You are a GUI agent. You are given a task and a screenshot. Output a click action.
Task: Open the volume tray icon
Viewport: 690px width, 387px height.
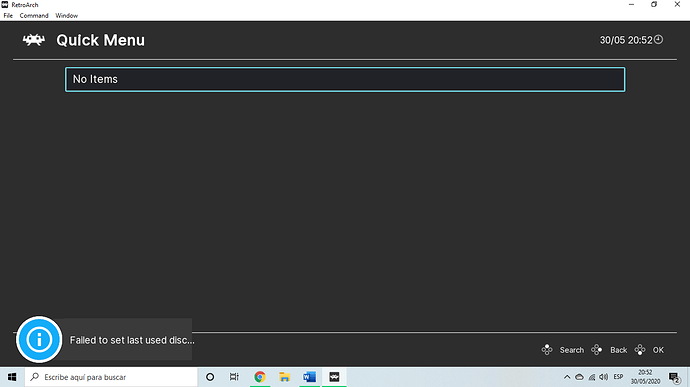pyautogui.click(x=604, y=377)
